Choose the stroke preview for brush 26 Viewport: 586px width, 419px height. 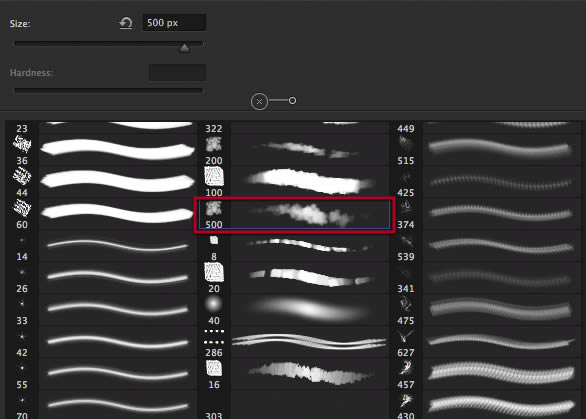[118, 277]
